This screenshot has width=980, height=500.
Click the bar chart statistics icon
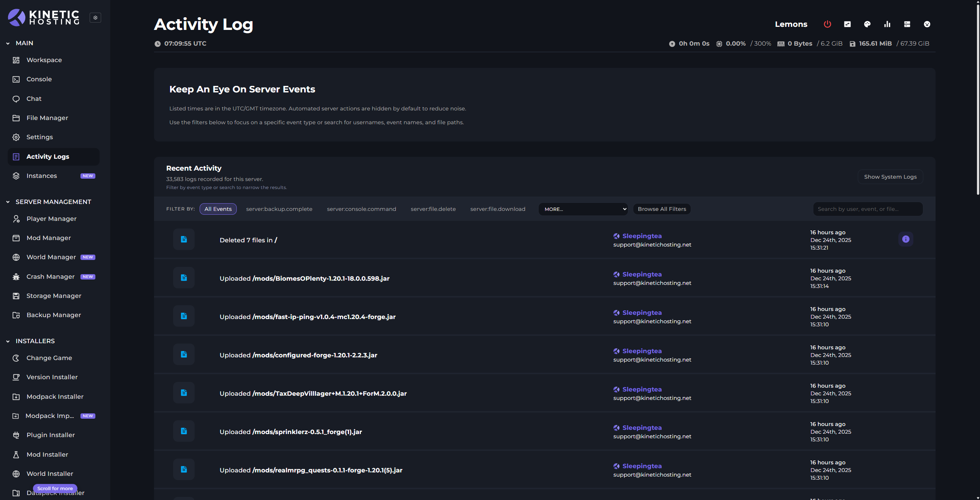point(887,24)
